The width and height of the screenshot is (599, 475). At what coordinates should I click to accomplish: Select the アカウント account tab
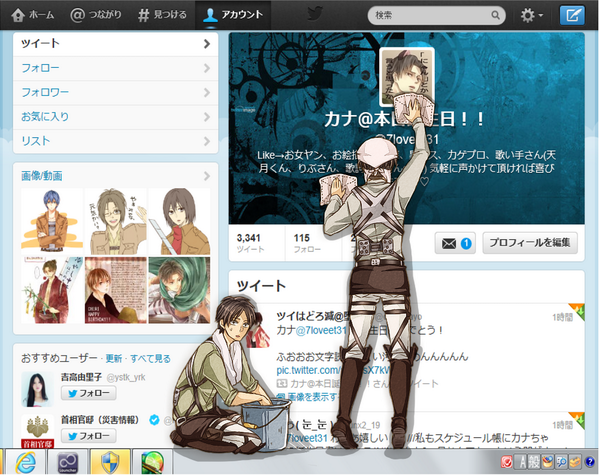[x=233, y=15]
